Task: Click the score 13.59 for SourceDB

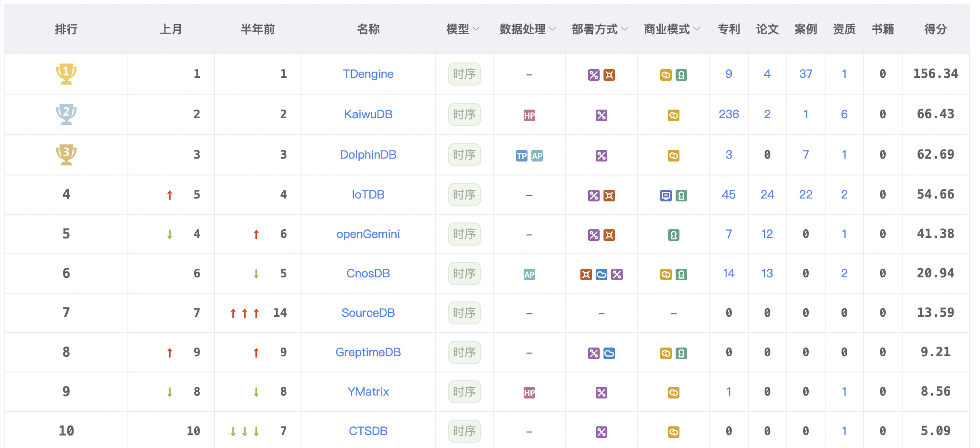Action: (x=936, y=313)
